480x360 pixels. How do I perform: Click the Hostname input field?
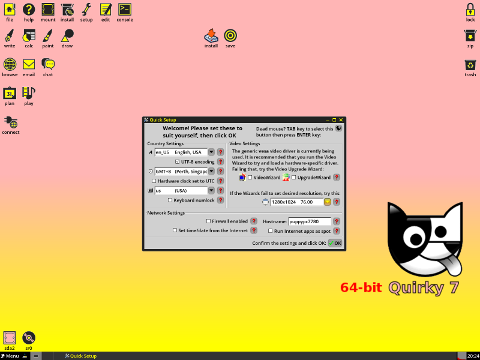tap(310, 221)
